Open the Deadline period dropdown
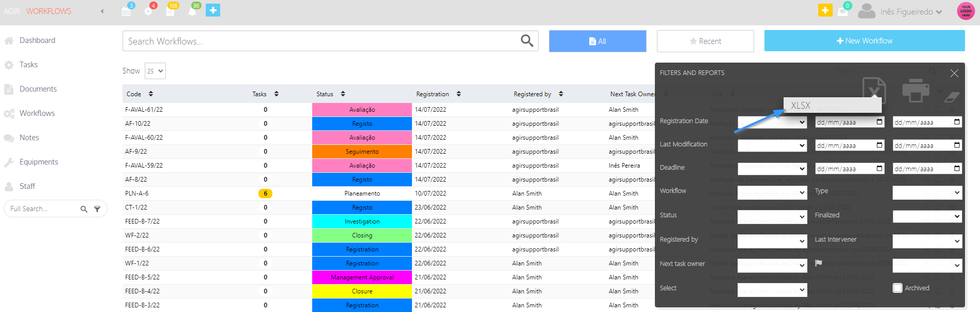This screenshot has height=312, width=980. click(x=772, y=169)
